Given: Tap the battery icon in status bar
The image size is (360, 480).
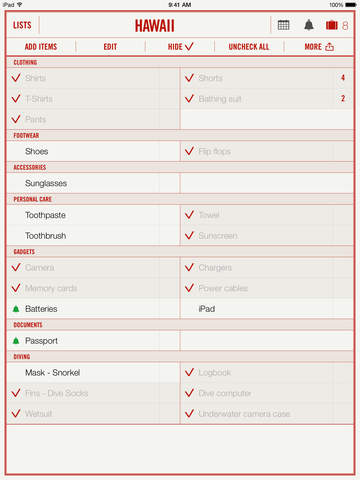Looking at the screenshot, I should 351,5.
